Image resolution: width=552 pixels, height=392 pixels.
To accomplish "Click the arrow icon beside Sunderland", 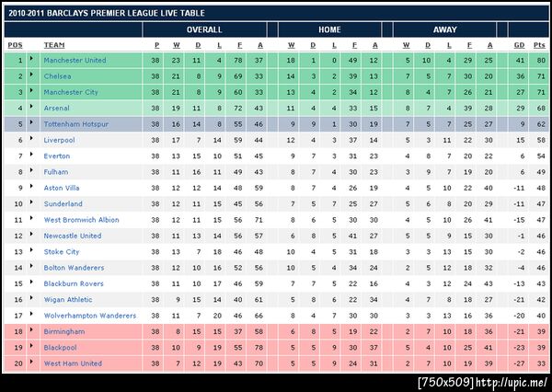I will pyautogui.click(x=33, y=203).
